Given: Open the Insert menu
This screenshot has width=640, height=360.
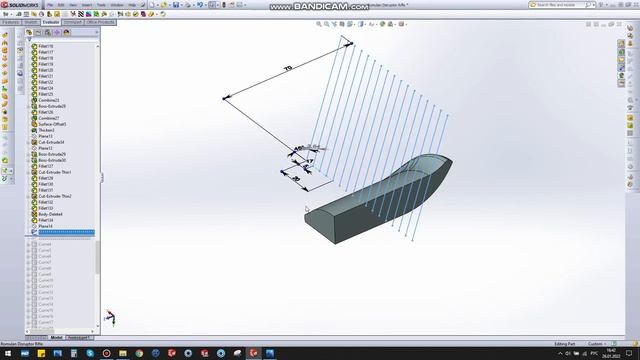Looking at the screenshot, I should (x=87, y=5).
